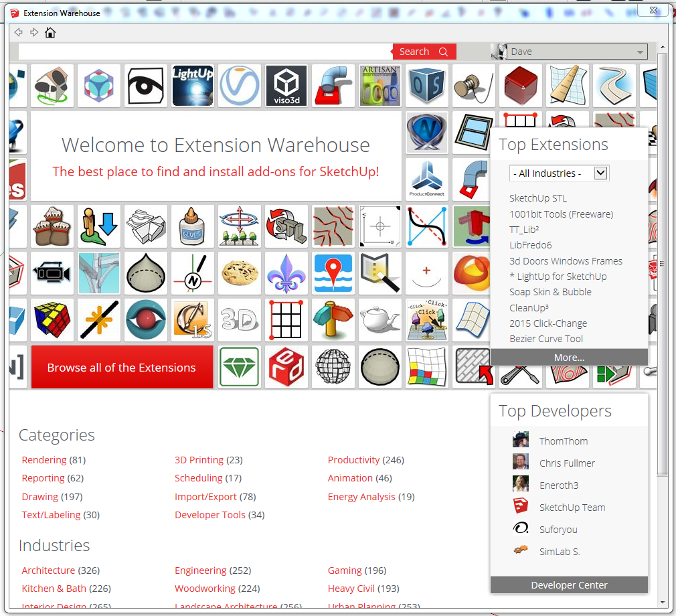Image resolution: width=676 pixels, height=616 pixels.
Task: Open the cookie extension icon
Action: point(240,273)
